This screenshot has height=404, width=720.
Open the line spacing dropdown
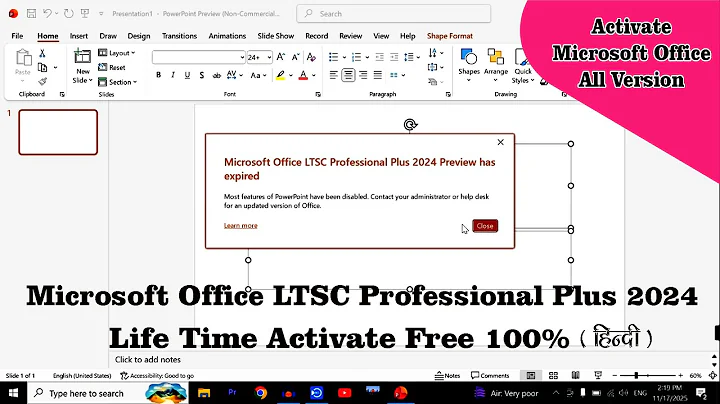[412, 57]
